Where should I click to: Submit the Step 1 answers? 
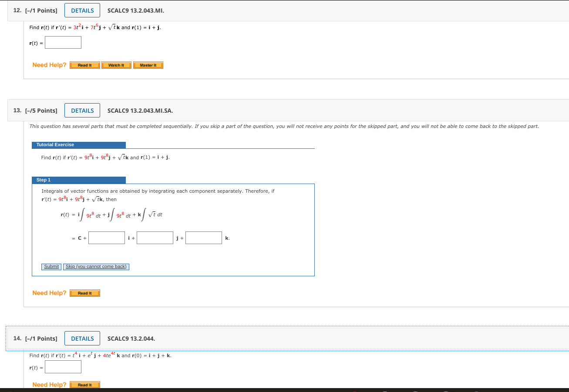51,266
